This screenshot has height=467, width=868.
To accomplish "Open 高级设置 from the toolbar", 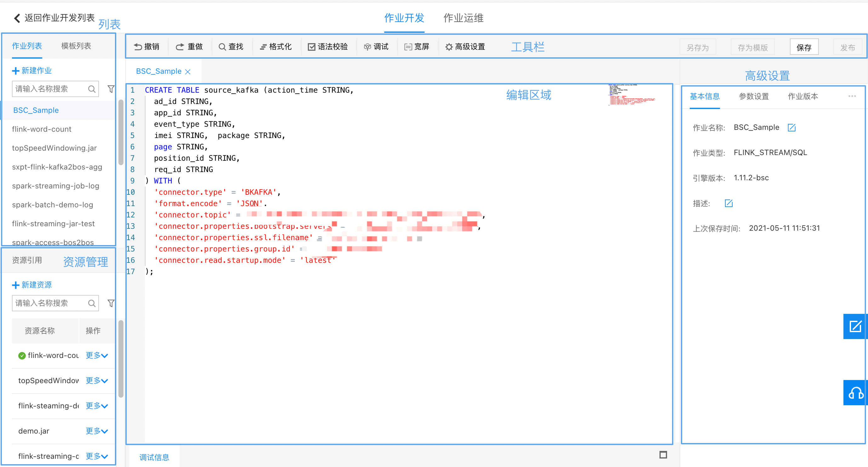I will 465,47.
